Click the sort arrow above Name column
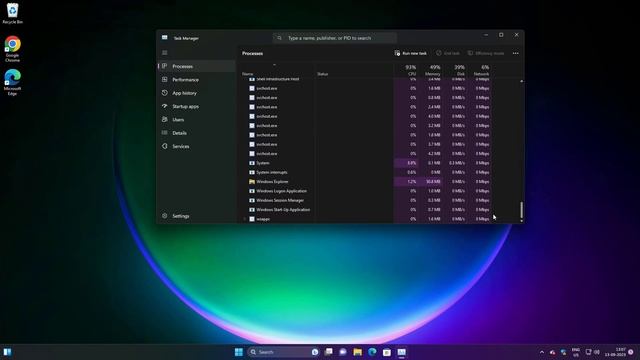 pos(274,65)
